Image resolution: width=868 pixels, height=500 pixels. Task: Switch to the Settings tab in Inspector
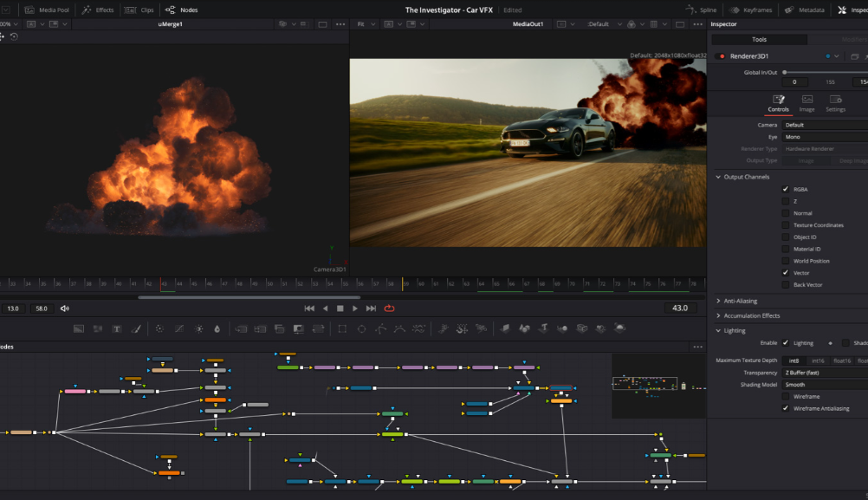[835, 104]
